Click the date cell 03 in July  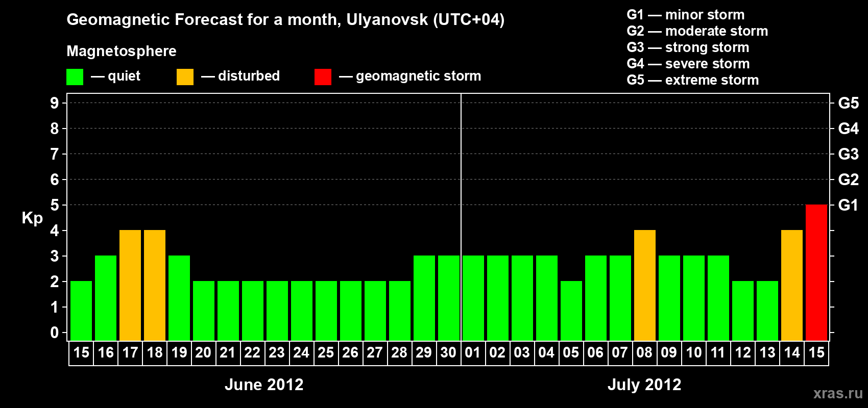[522, 353]
